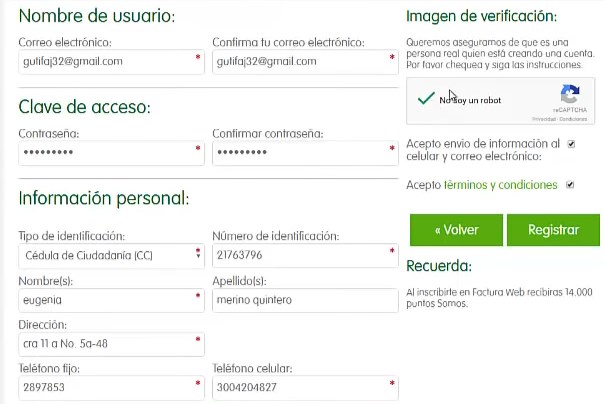The height and width of the screenshot is (404, 604).
Task: Focus the Contraseña password field
Action: [111, 153]
